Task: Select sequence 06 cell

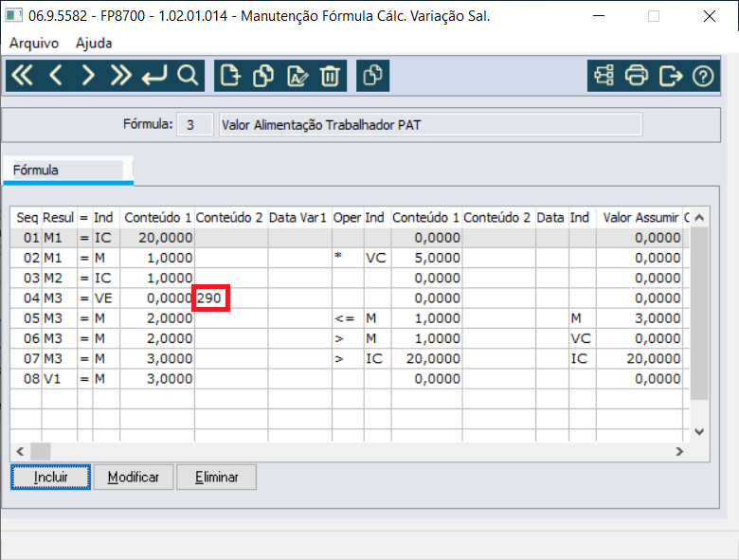Action: coord(27,338)
